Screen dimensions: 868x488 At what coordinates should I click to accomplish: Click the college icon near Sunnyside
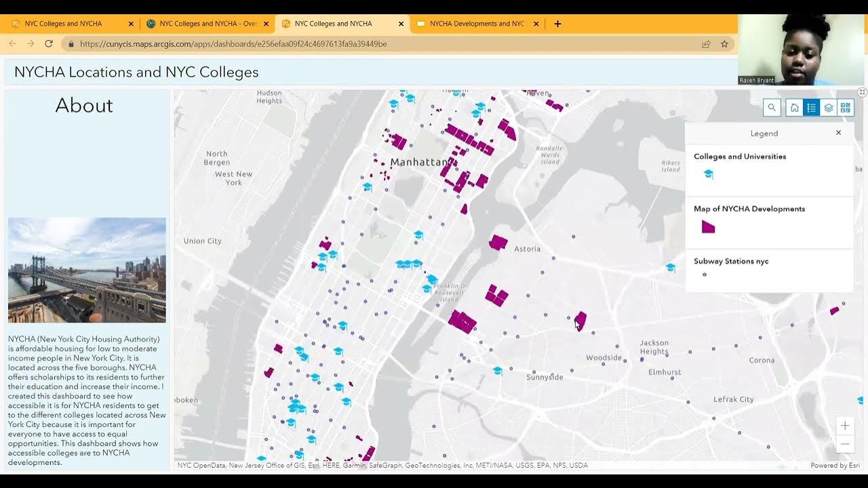pos(498,371)
